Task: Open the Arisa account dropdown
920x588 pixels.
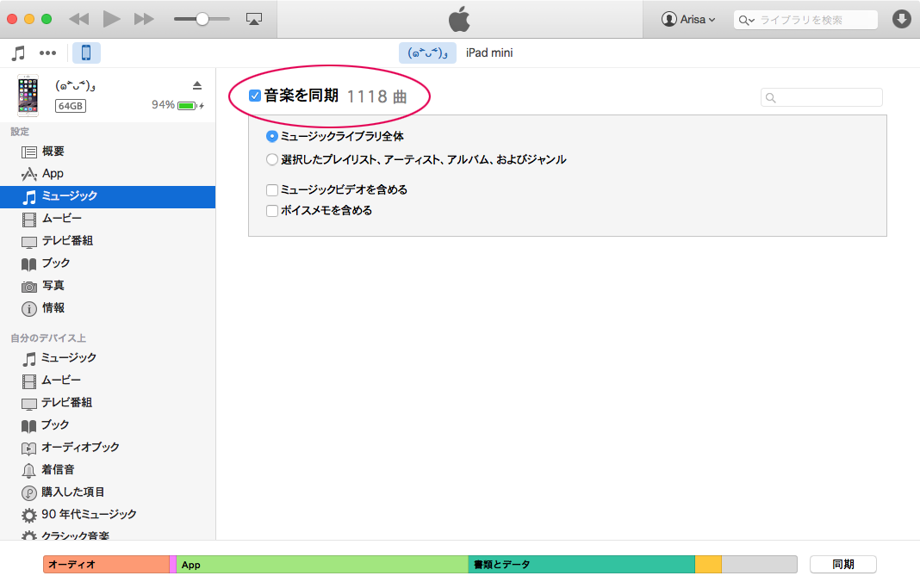Action: tap(688, 19)
